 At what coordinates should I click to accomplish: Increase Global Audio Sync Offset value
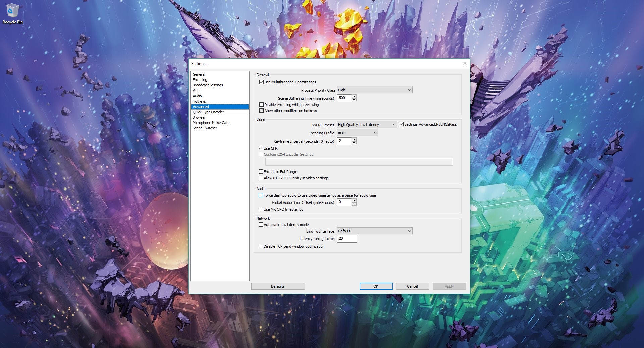(x=354, y=200)
